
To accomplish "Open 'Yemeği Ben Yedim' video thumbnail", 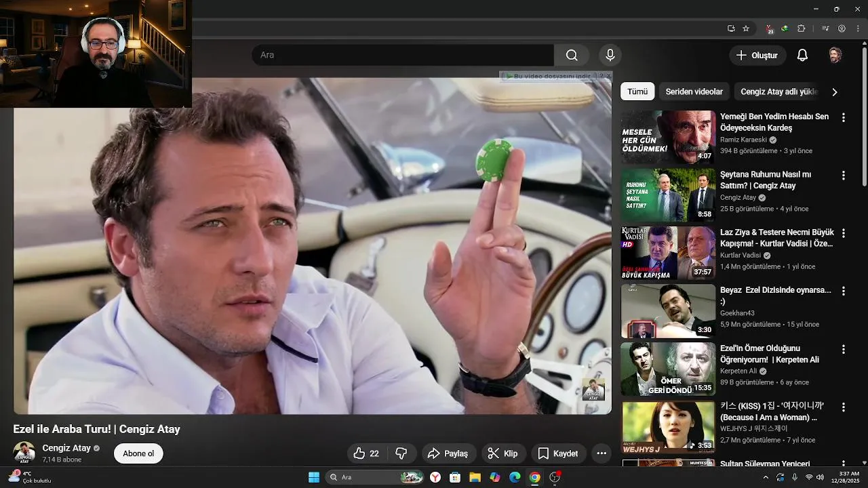I will tap(668, 137).
